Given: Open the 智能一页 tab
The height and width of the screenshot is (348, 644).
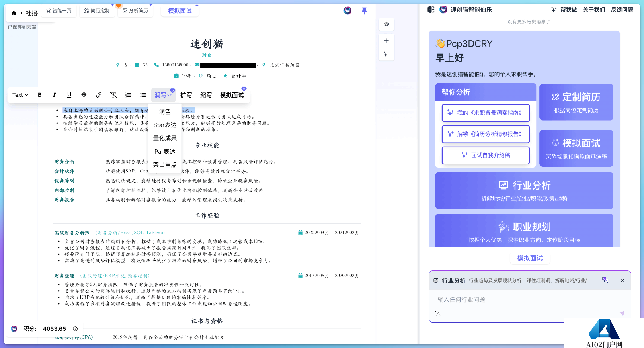Looking at the screenshot, I should (x=59, y=11).
